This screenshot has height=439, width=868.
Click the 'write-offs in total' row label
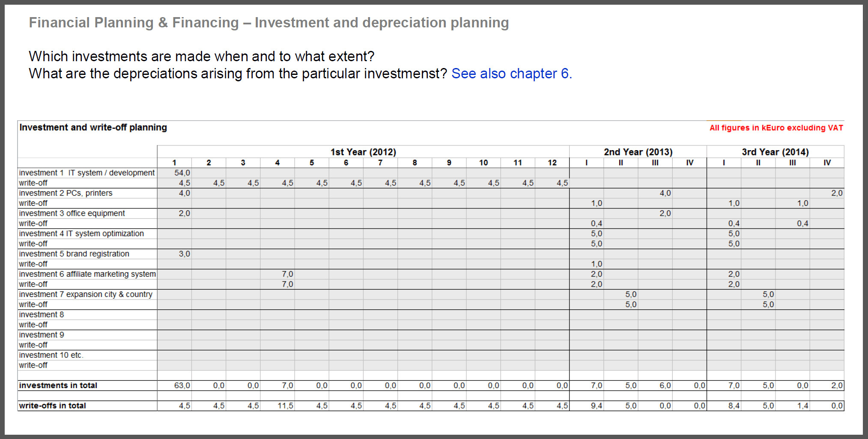(52, 406)
